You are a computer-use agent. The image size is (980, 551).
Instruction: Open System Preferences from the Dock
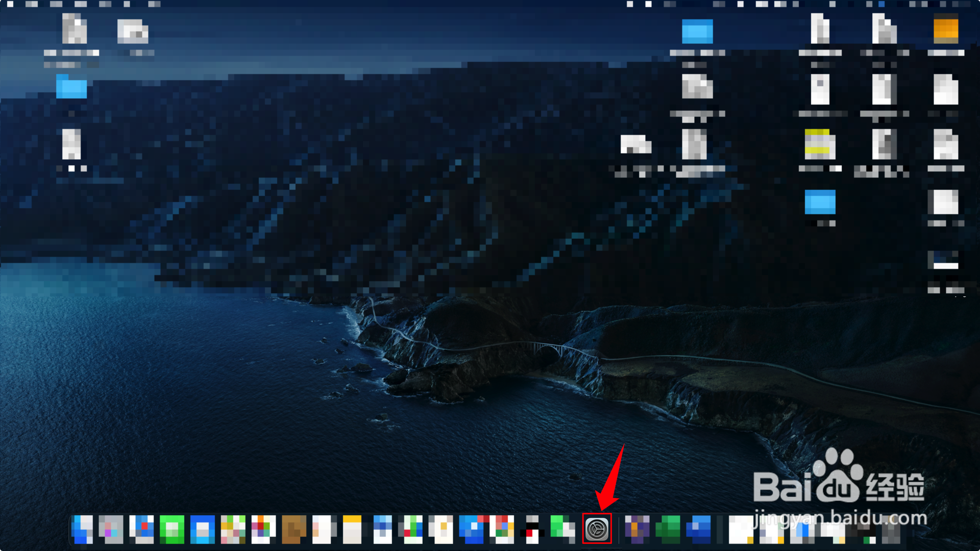click(597, 529)
